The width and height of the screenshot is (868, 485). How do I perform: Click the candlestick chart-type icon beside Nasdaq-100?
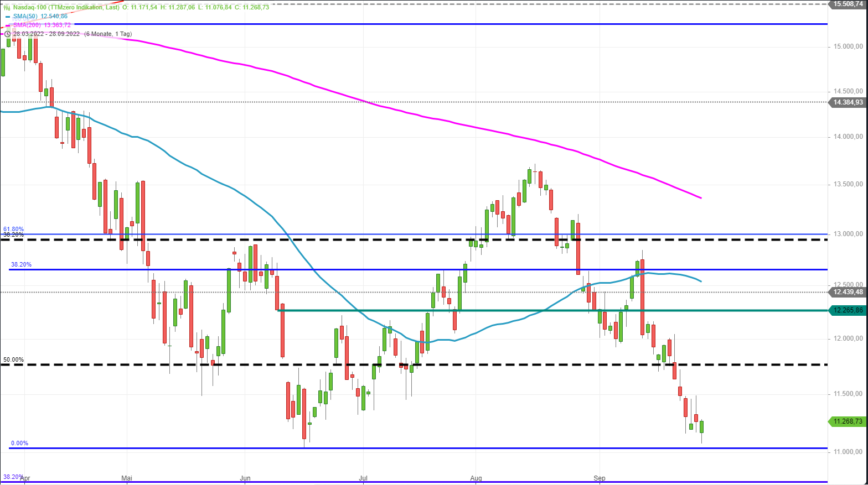(x=7, y=7)
